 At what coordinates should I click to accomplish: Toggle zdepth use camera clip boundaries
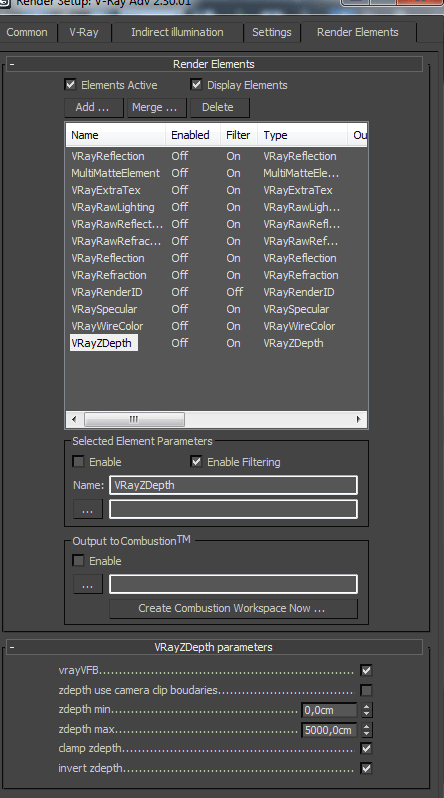click(x=366, y=690)
